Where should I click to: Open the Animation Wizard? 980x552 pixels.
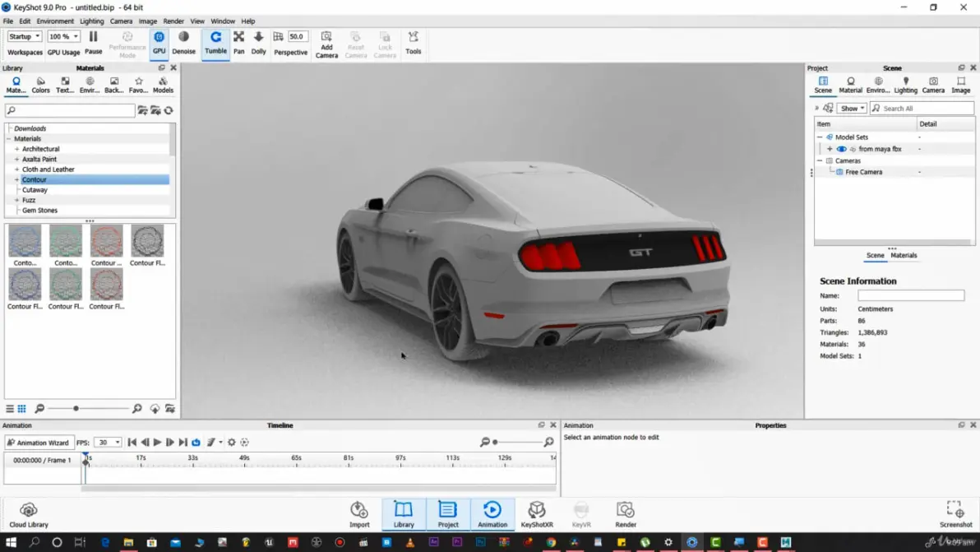pos(38,443)
